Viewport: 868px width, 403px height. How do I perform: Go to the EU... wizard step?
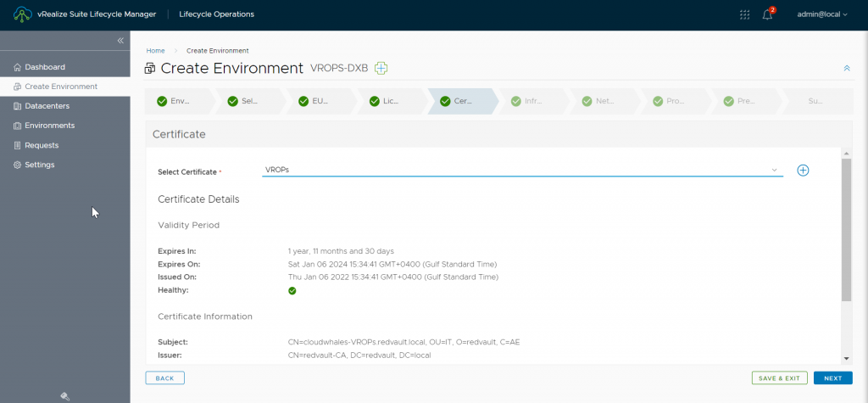click(320, 102)
